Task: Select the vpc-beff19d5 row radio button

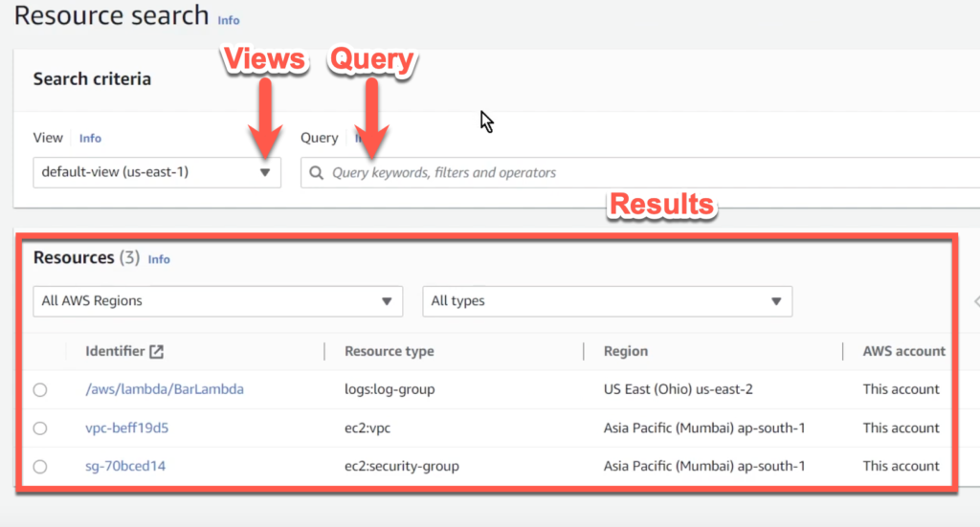Action: tap(39, 428)
